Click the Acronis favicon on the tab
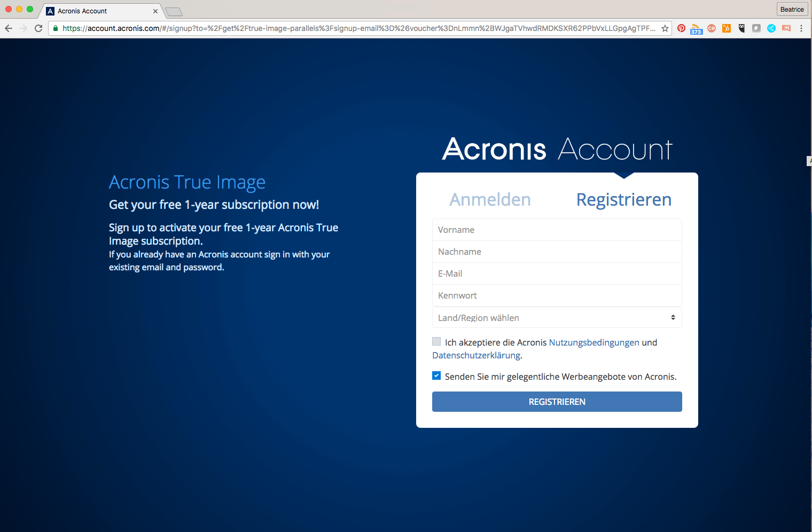 (50, 11)
